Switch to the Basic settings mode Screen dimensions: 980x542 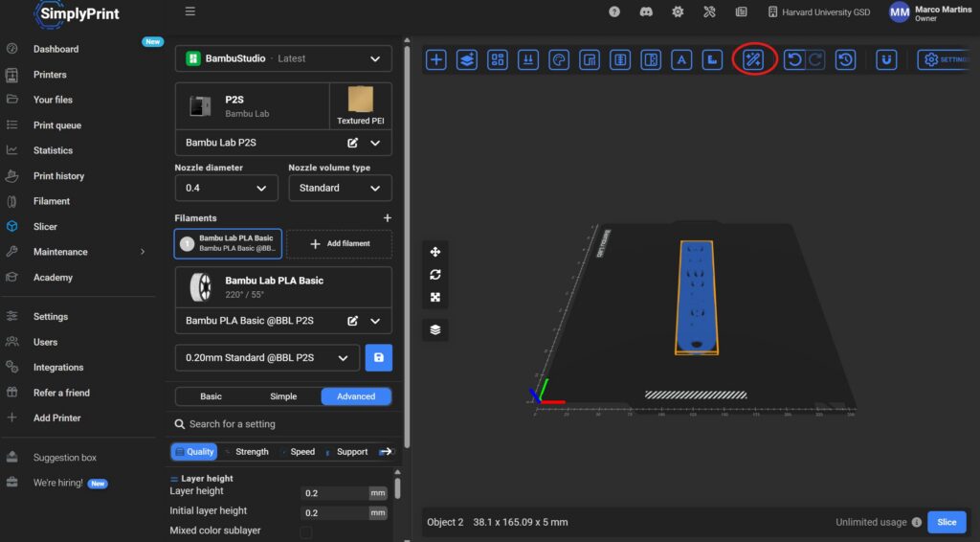(211, 396)
